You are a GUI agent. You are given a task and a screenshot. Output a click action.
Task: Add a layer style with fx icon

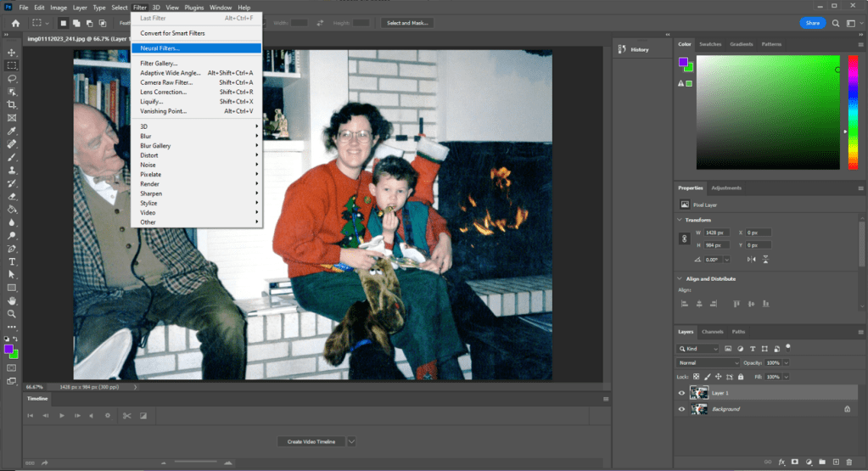pyautogui.click(x=781, y=462)
